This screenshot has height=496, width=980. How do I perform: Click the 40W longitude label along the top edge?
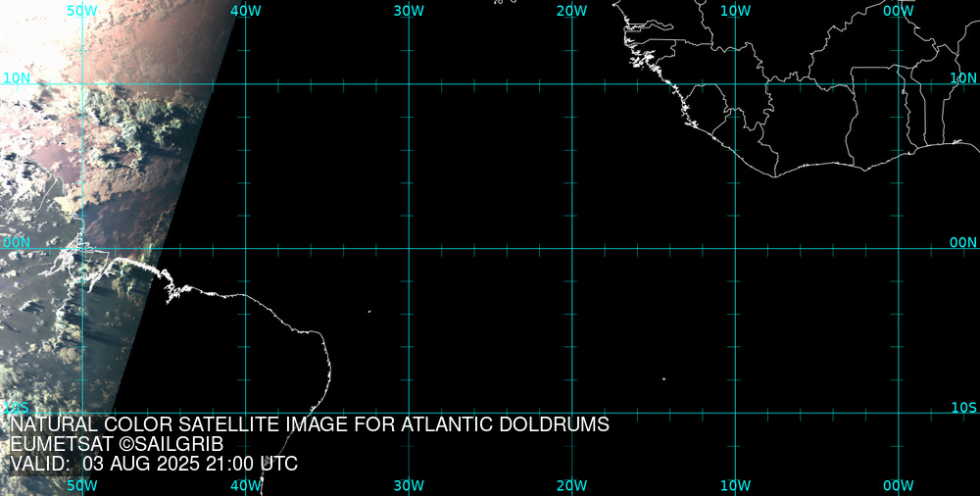click(246, 11)
